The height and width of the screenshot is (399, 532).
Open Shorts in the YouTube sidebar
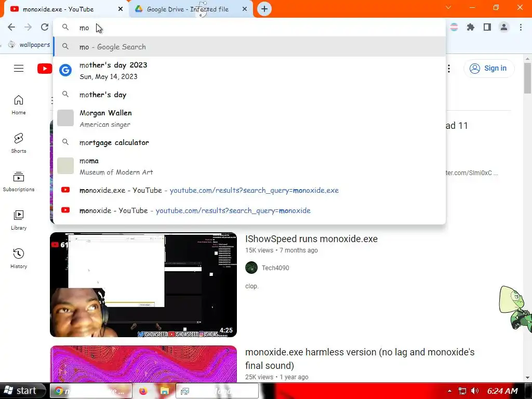point(19,143)
